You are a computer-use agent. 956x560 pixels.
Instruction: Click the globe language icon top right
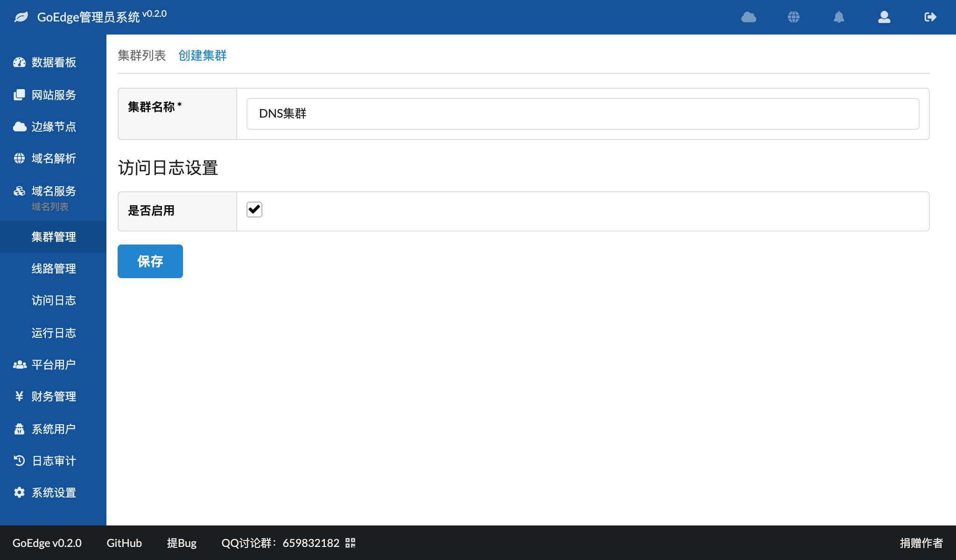coord(794,17)
